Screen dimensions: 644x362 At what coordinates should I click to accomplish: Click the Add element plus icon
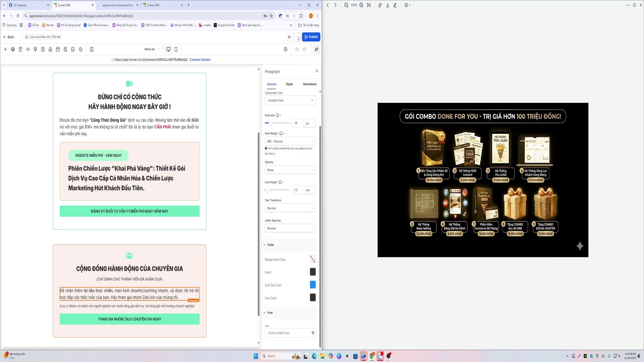pyautogui.click(x=5, y=49)
